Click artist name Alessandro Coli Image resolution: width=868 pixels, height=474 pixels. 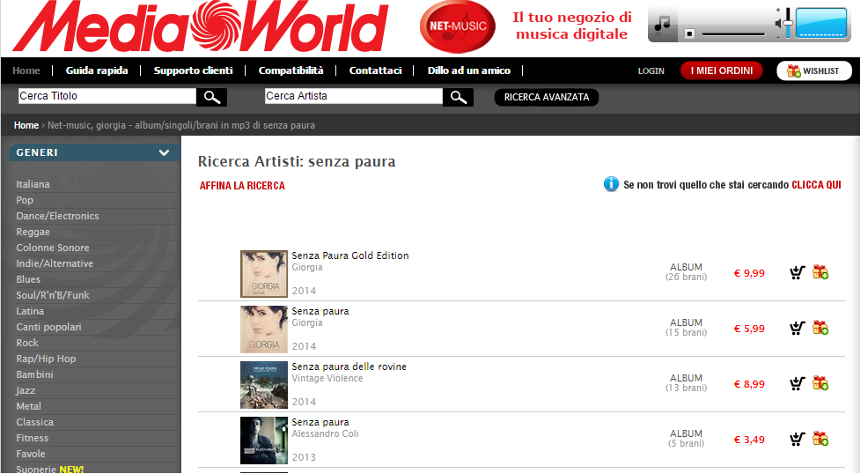[x=325, y=433]
